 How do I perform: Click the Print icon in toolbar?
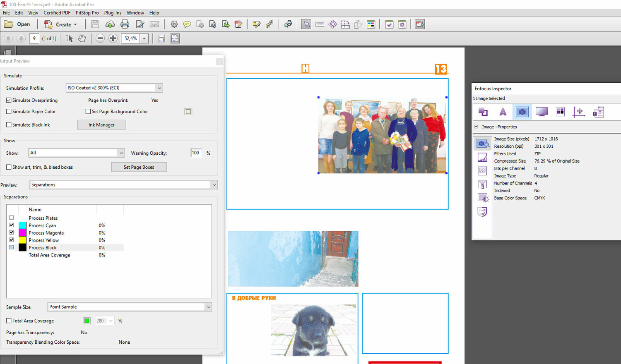(x=125, y=24)
